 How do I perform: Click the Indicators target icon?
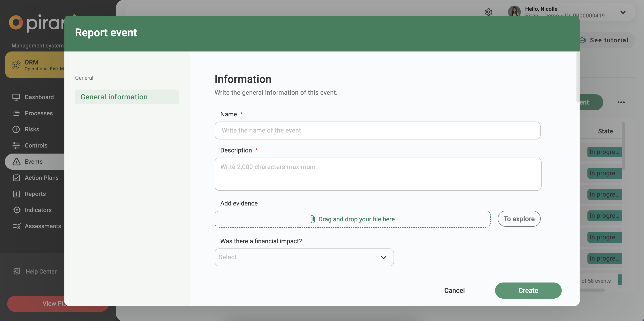tap(17, 210)
